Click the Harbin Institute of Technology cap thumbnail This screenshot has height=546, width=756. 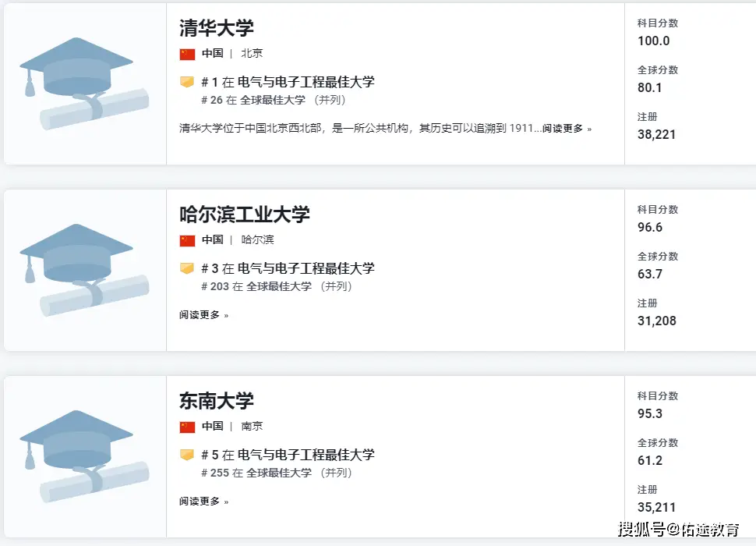84,270
